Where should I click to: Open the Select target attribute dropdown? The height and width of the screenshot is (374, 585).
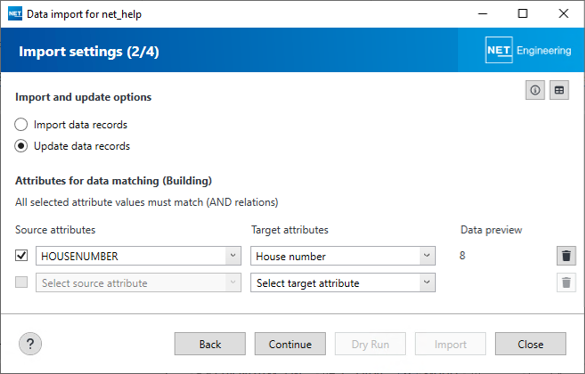pyautogui.click(x=343, y=283)
